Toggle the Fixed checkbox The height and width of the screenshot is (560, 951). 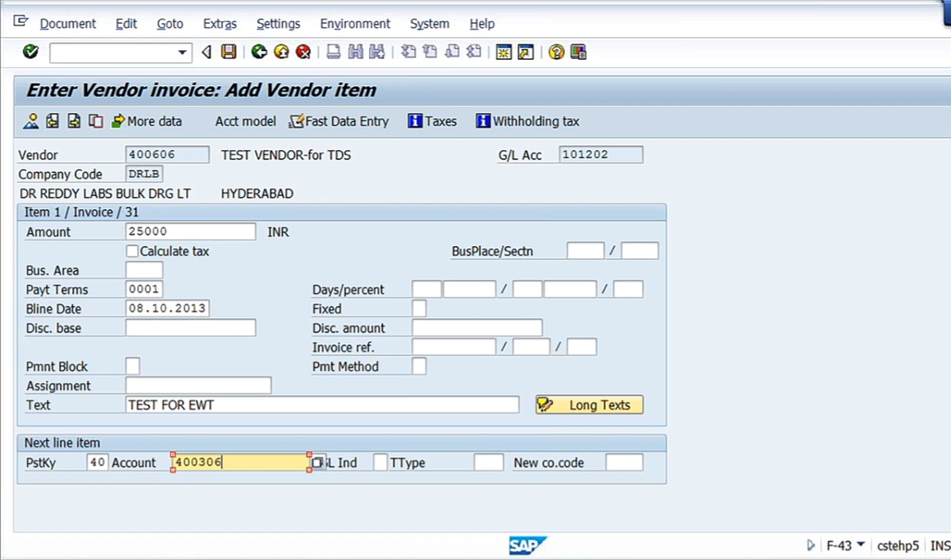(419, 308)
